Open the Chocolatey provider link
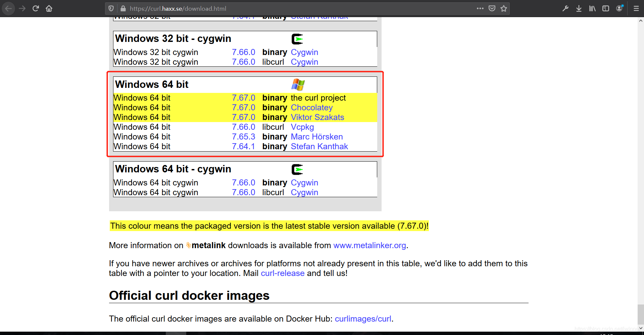Screen dimensions: 644x335 [312, 108]
